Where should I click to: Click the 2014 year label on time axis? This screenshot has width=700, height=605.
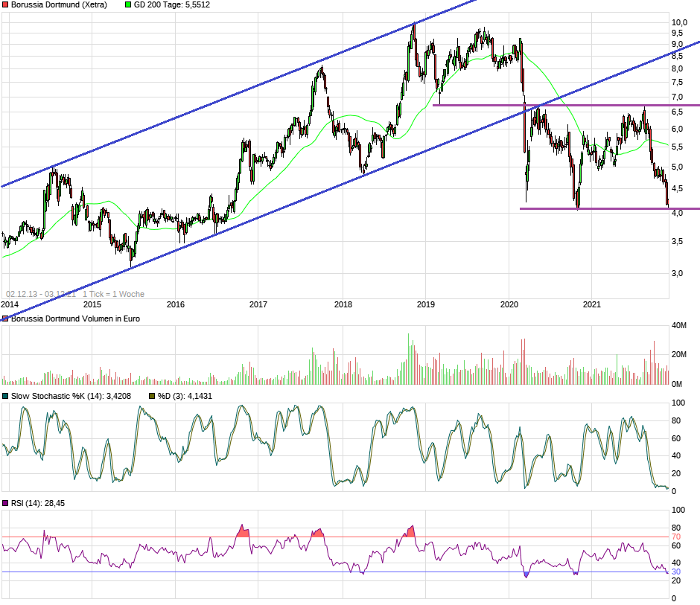pos(10,304)
